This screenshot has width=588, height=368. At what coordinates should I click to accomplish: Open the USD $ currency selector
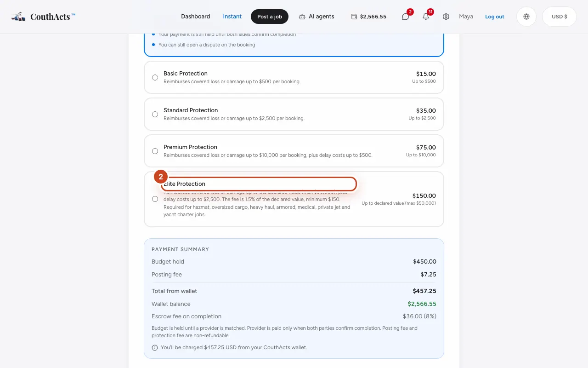coord(560,17)
